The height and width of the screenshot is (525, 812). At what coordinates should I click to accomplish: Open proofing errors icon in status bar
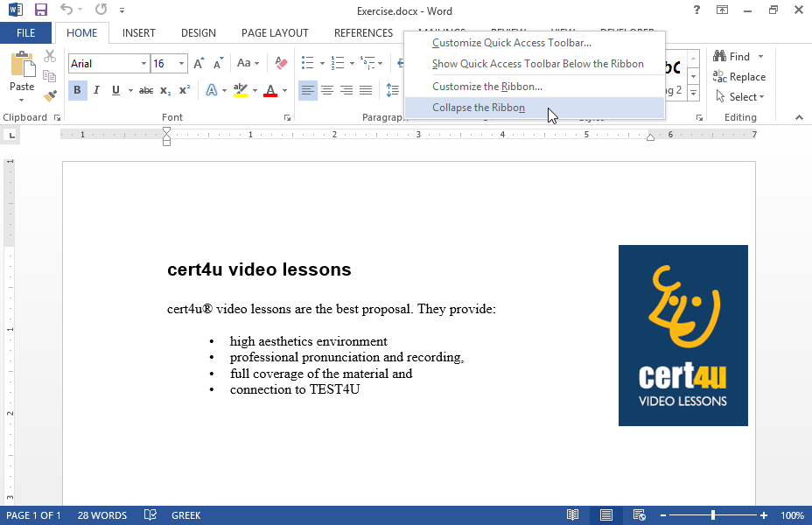(150, 515)
